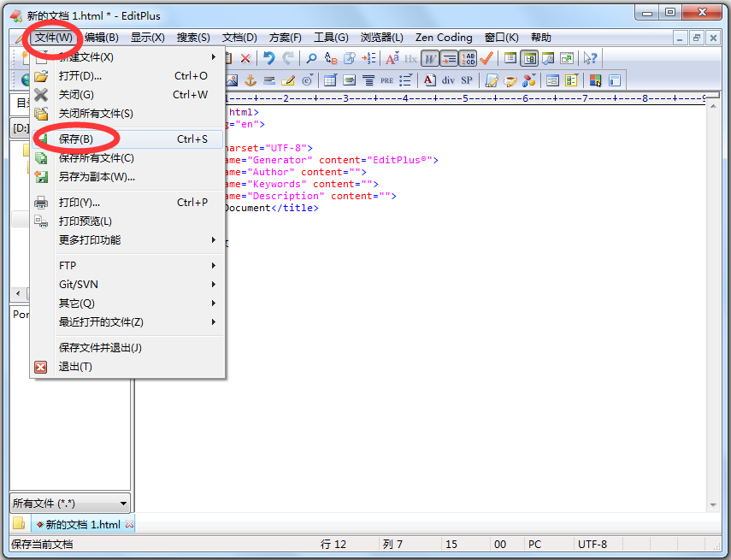This screenshot has height=560, width=731.
Task: Select the table insert icon
Action: tap(329, 80)
